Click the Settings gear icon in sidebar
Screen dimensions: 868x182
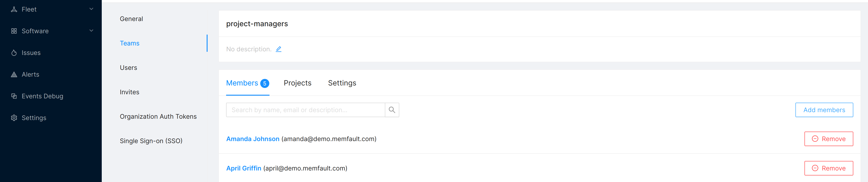14,118
